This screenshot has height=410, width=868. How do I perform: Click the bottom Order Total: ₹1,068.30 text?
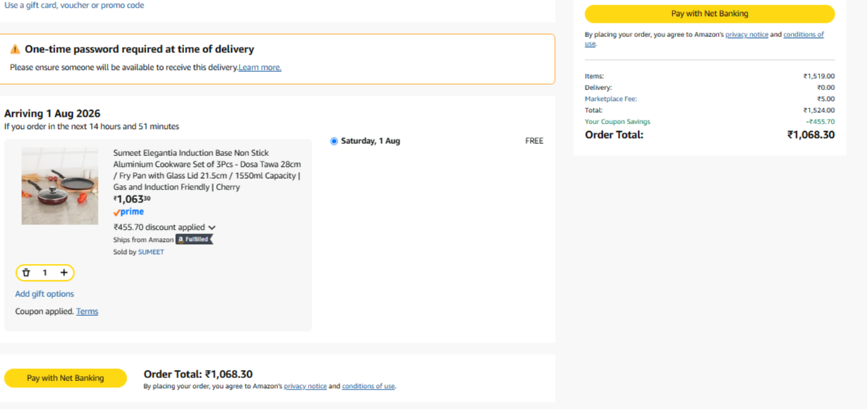coord(198,374)
